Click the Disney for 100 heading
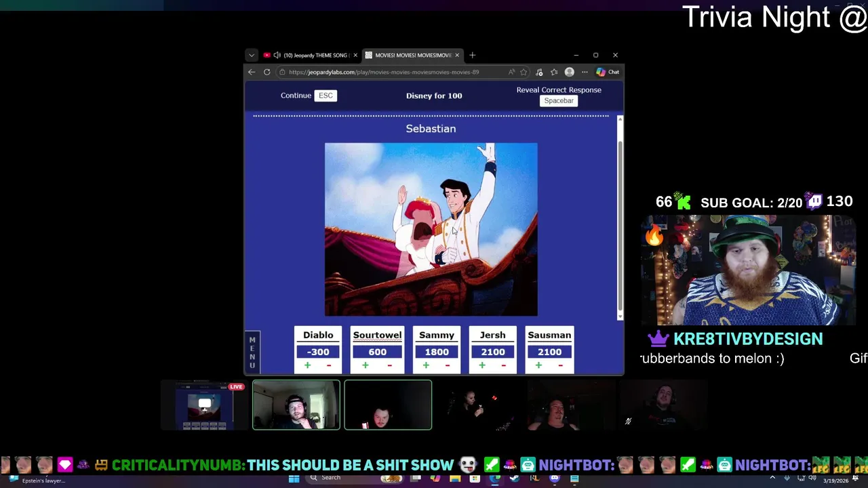 434,96
